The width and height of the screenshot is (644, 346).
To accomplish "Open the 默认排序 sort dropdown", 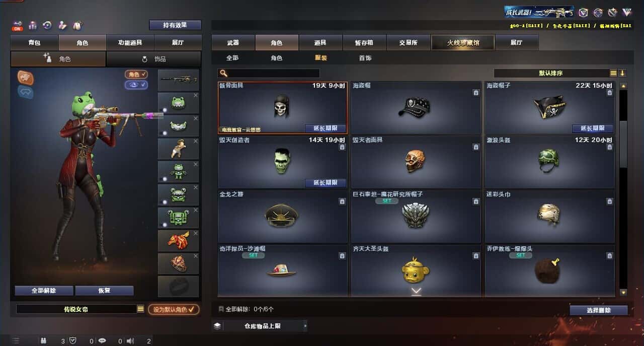I will 551,73.
